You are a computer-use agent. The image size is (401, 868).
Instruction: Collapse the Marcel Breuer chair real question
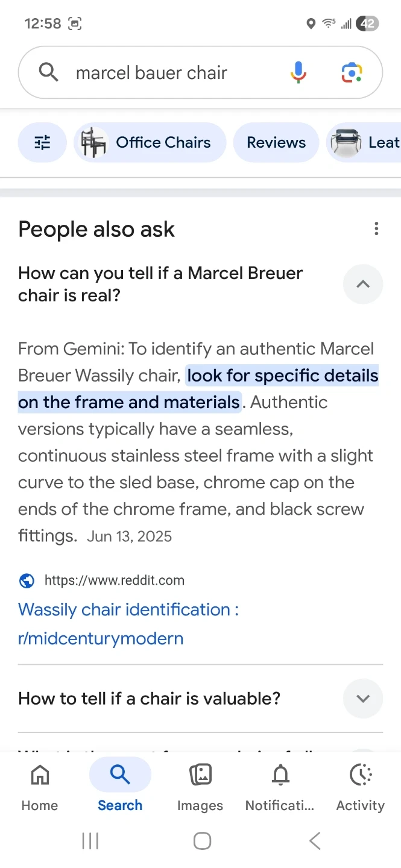(x=362, y=284)
